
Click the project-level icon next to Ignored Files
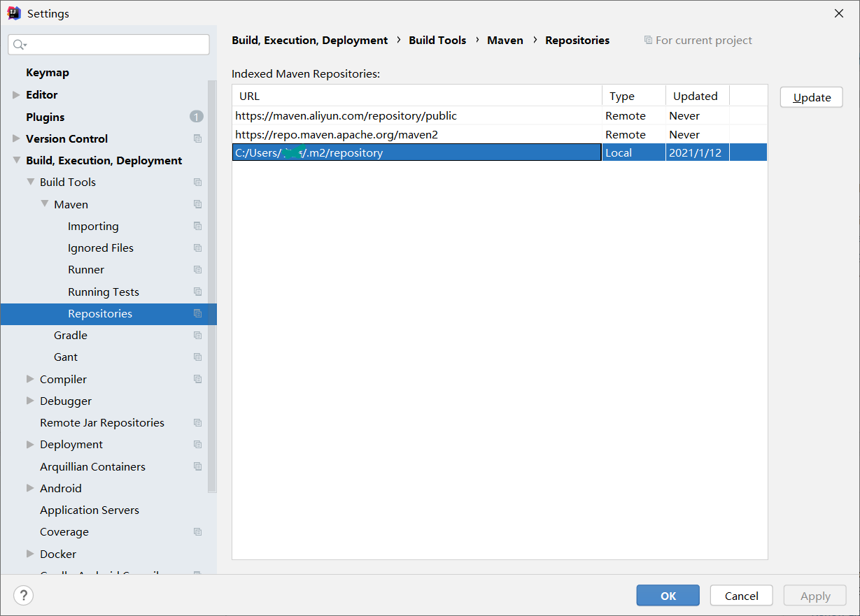[197, 248]
